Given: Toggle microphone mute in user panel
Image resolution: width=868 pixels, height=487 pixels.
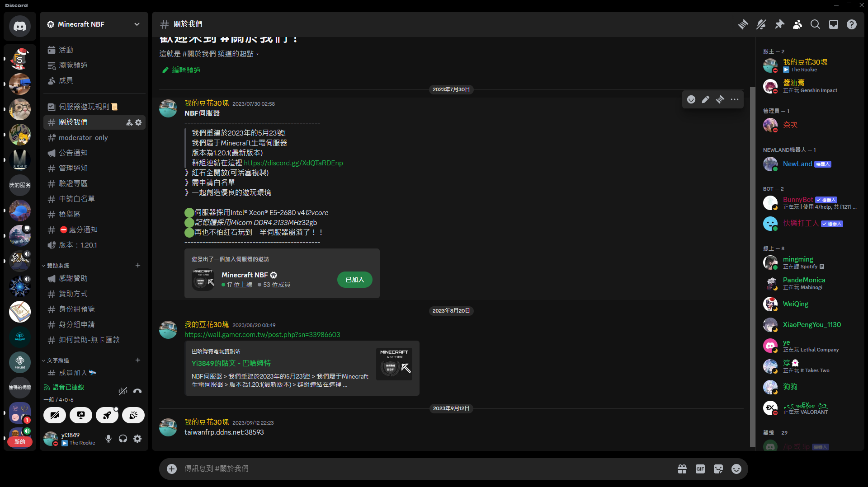Looking at the screenshot, I should [x=108, y=439].
